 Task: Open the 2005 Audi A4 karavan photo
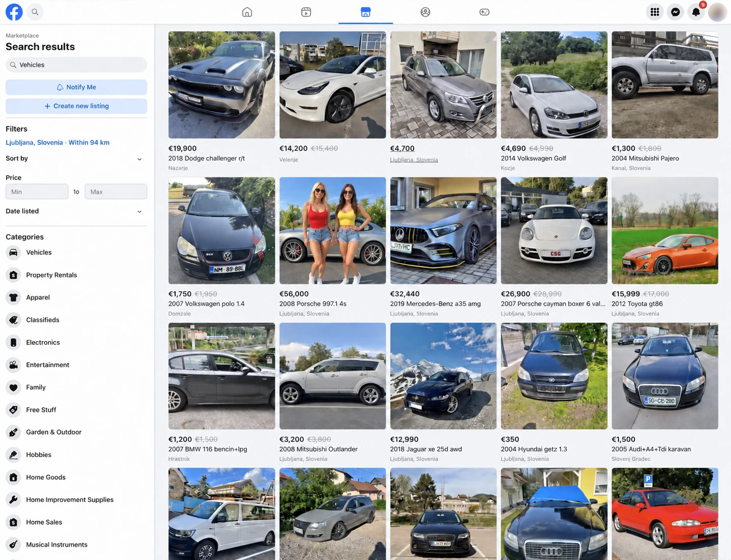(665, 376)
